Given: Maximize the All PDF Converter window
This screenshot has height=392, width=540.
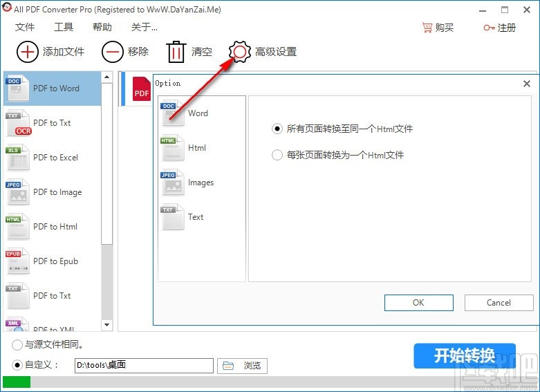Looking at the screenshot, I should coord(505,10).
